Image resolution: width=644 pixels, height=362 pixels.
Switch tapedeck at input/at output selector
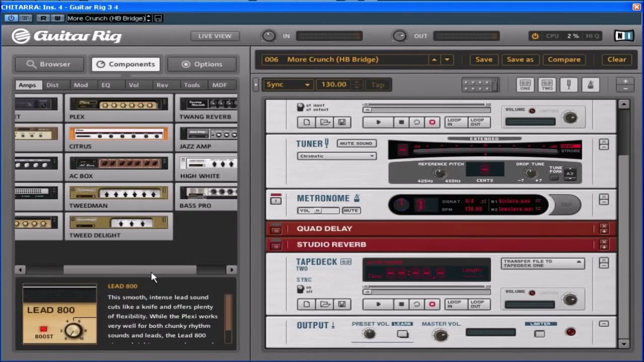pyautogui.click(x=300, y=107)
